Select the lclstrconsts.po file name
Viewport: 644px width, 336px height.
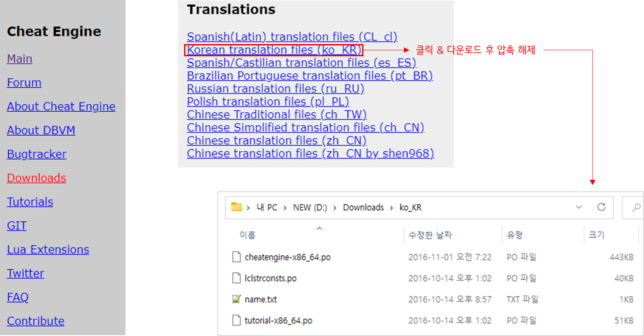tap(271, 278)
